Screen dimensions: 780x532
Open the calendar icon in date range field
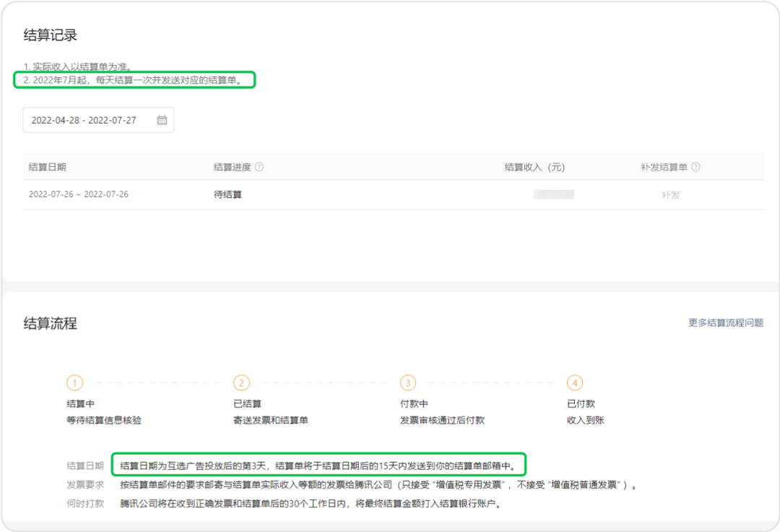pyautogui.click(x=162, y=120)
